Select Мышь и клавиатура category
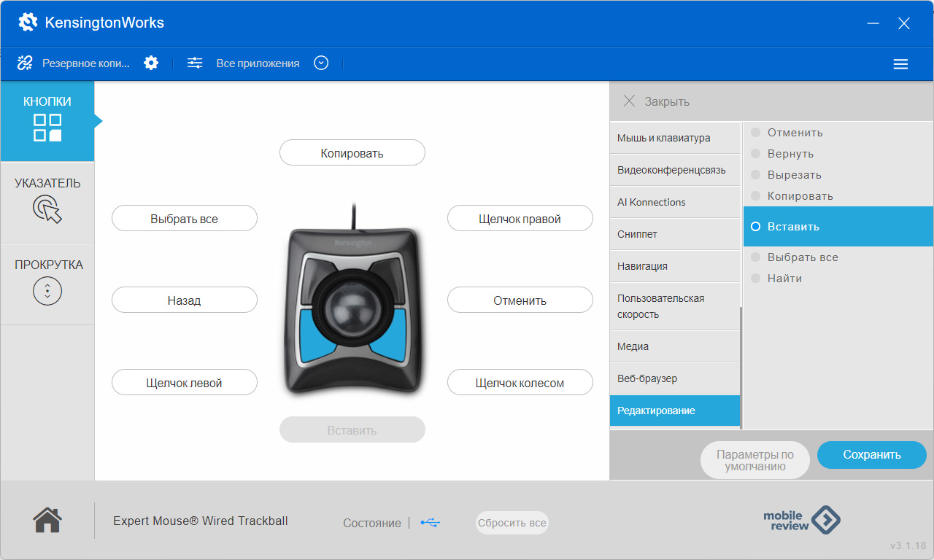Screen dimensions: 934x560 click(x=675, y=138)
